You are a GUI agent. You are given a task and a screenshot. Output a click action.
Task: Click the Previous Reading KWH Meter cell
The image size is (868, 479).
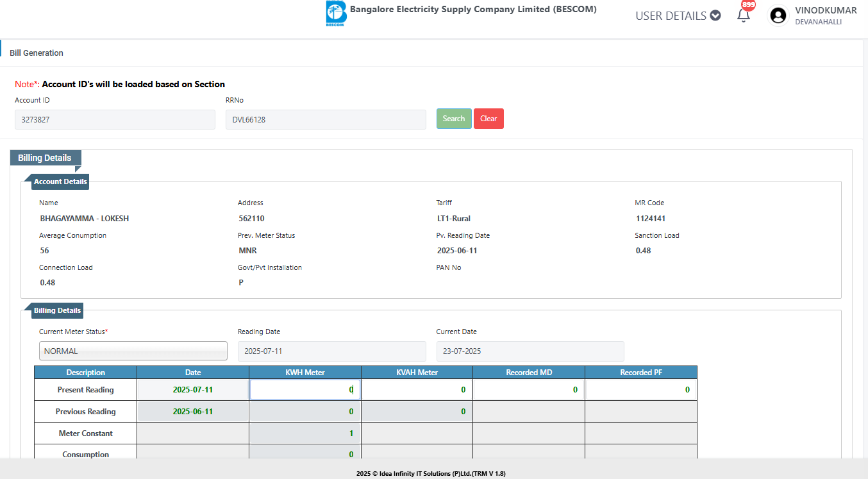(305, 412)
